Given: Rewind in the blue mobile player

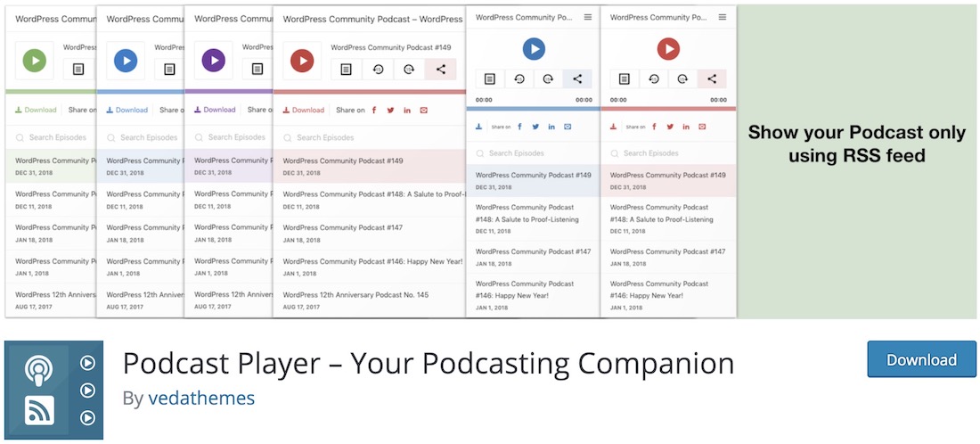Looking at the screenshot, I should click(519, 78).
